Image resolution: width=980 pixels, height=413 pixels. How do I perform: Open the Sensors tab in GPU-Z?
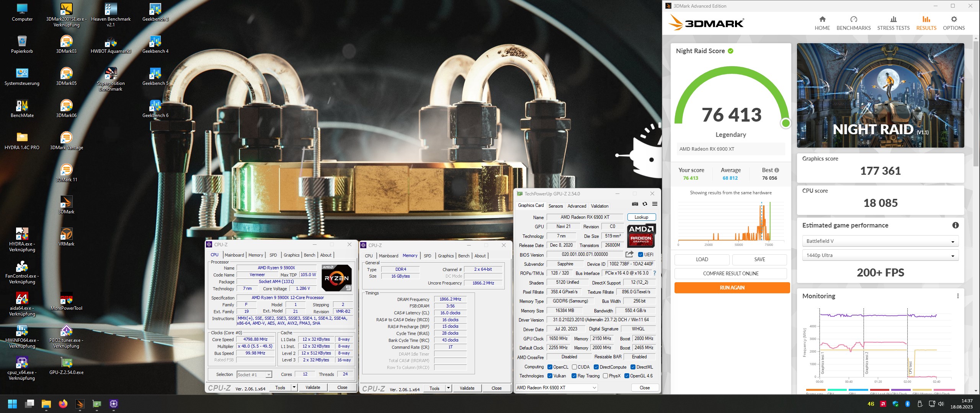pyautogui.click(x=555, y=206)
